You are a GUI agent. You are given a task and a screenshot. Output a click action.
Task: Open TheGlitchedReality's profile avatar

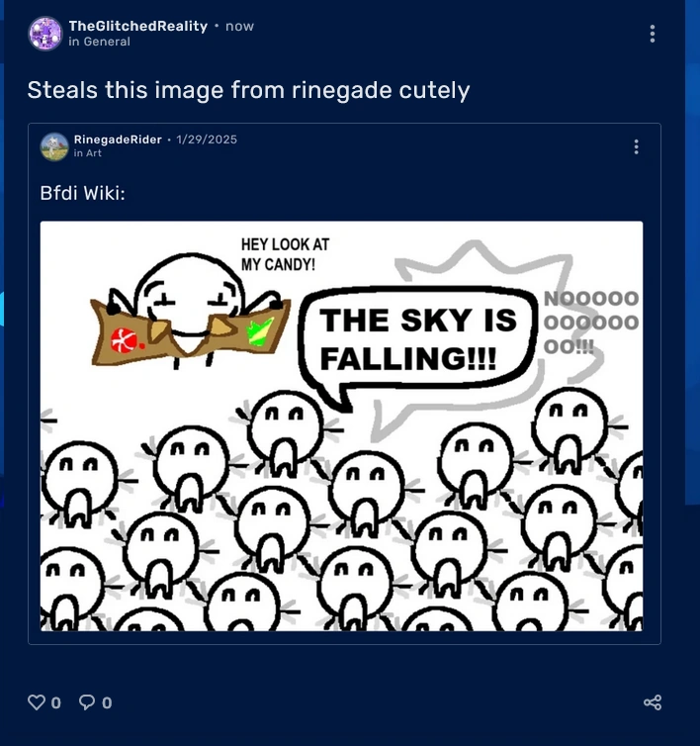pyautogui.click(x=45, y=34)
